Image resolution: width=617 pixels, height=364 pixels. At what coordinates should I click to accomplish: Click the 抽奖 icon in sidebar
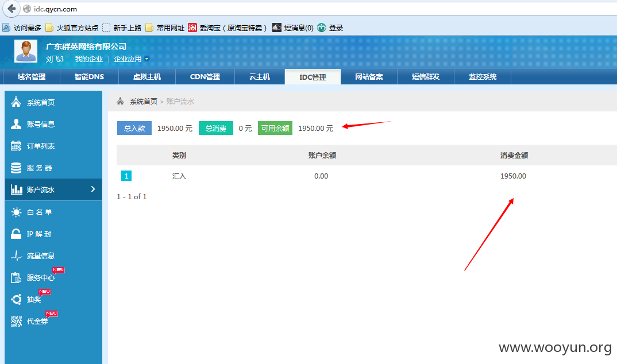tap(16, 300)
